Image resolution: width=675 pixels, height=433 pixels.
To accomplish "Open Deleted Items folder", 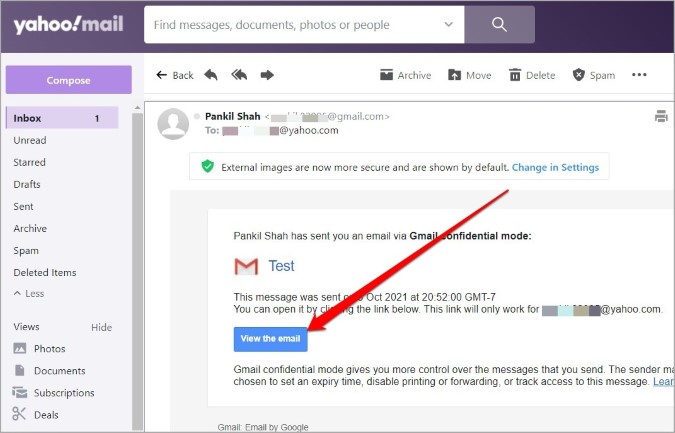I will [x=45, y=272].
